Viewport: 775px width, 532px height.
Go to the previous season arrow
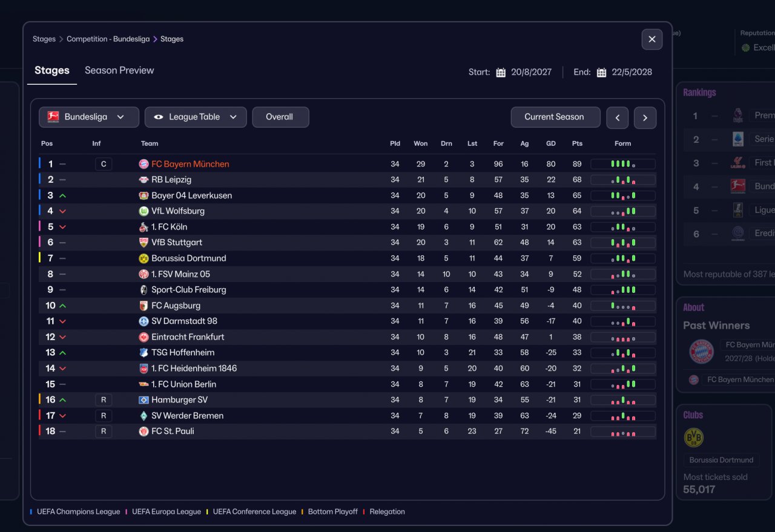(x=618, y=118)
